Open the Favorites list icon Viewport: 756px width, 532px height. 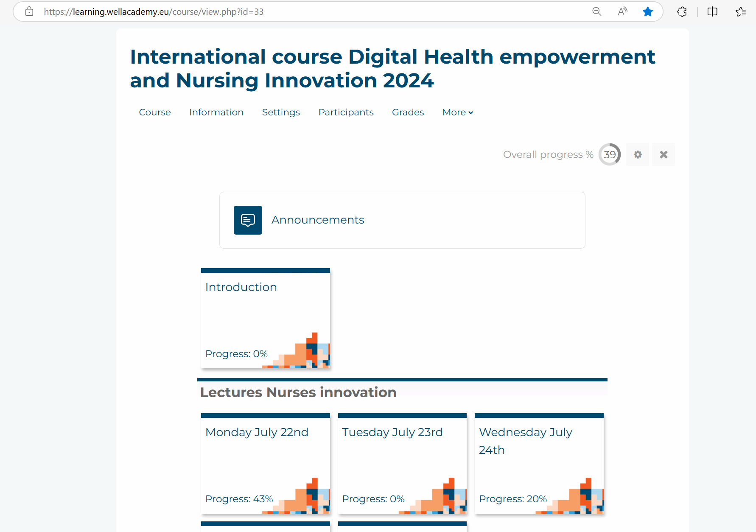(x=741, y=11)
